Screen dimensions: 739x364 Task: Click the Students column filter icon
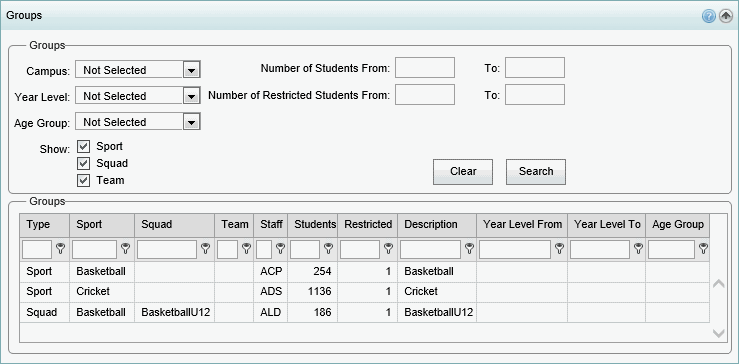(x=328, y=249)
